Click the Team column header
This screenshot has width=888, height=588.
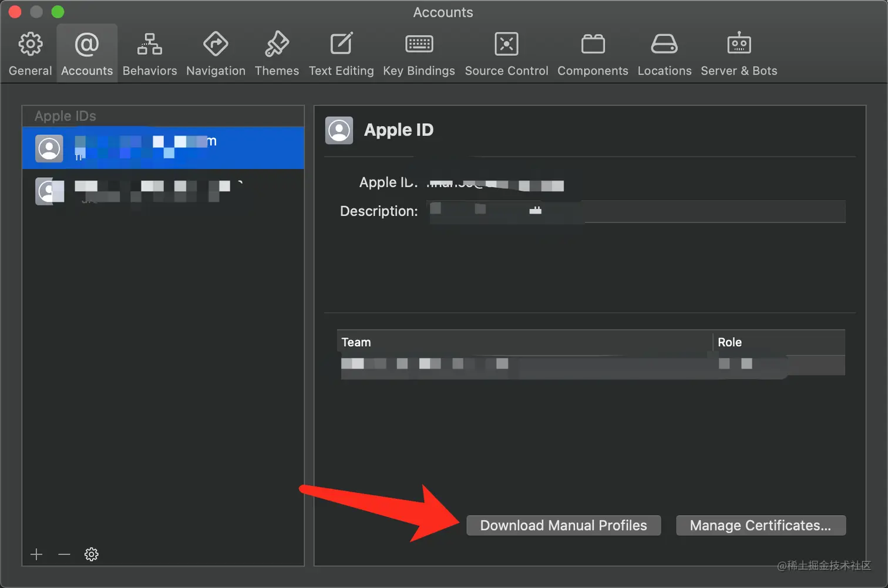tap(525, 342)
